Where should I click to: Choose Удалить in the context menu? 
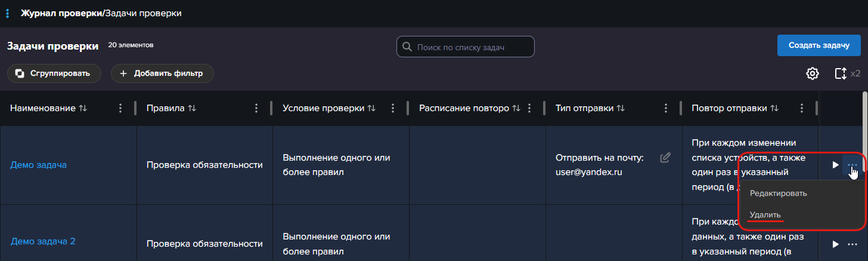765,215
